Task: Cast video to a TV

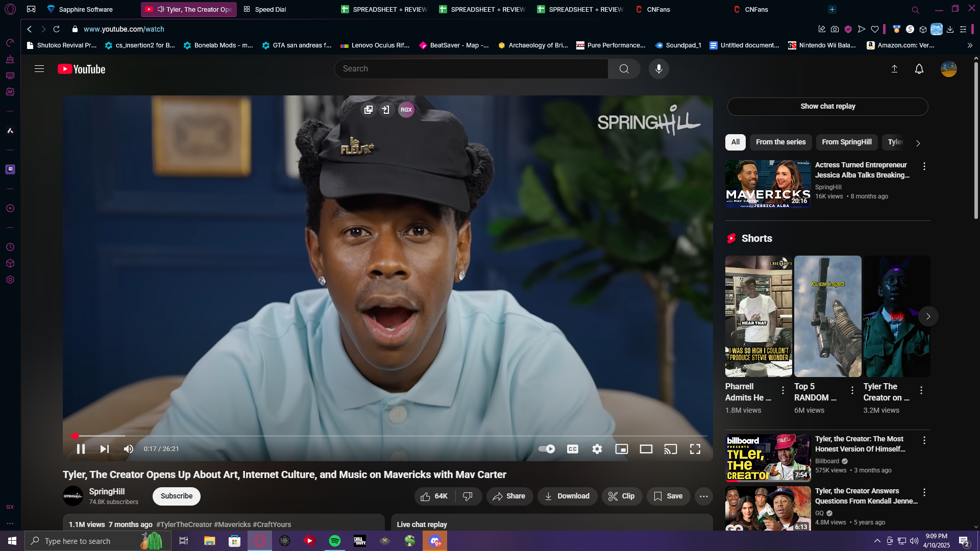Action: pyautogui.click(x=670, y=449)
